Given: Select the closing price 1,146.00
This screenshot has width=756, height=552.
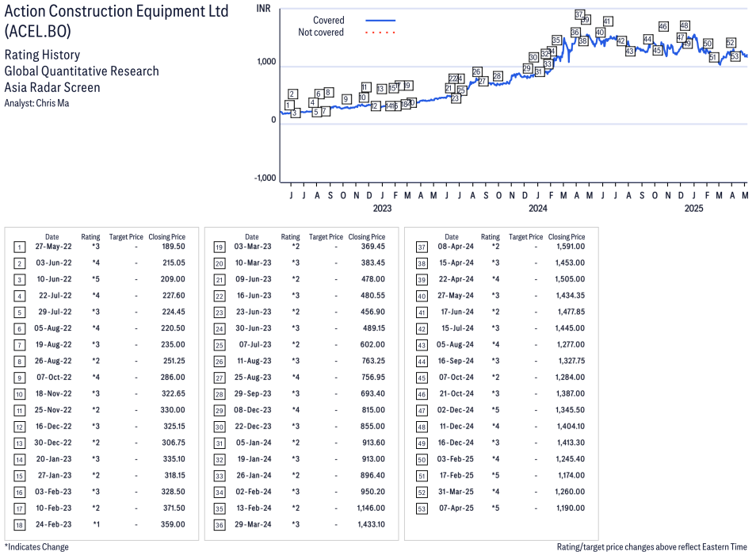Looking at the screenshot, I should tap(371, 508).
